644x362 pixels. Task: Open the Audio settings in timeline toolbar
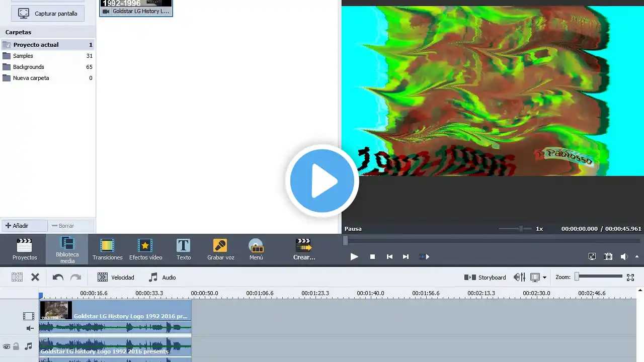coord(162,277)
